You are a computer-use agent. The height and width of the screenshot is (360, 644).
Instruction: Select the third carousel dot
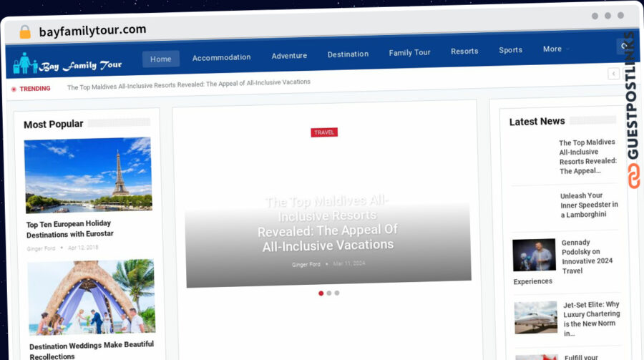click(337, 293)
